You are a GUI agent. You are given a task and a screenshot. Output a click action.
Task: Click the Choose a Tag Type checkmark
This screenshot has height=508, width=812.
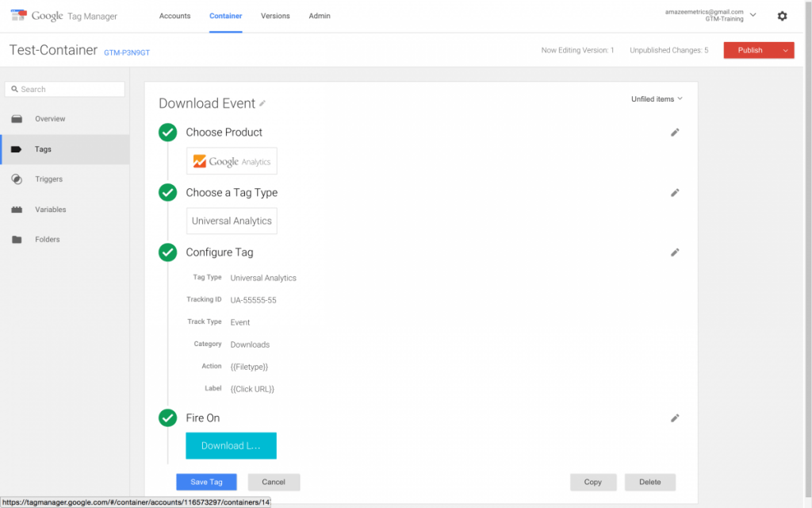pos(168,192)
